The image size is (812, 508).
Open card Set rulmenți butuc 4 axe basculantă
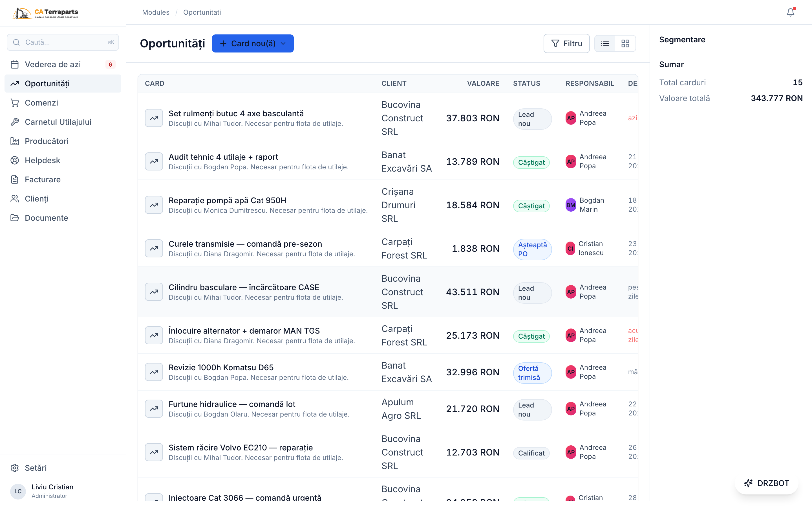236,113
